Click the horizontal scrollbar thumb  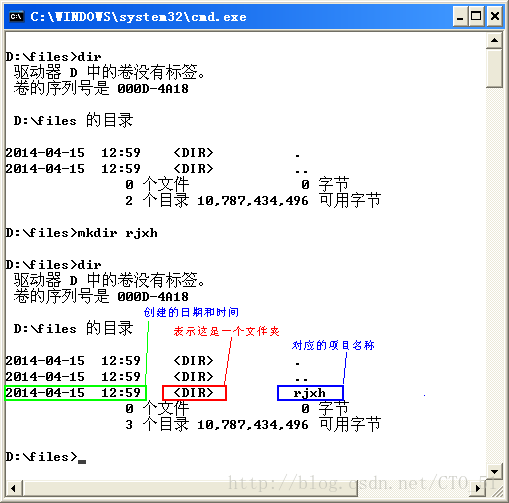click(190, 488)
